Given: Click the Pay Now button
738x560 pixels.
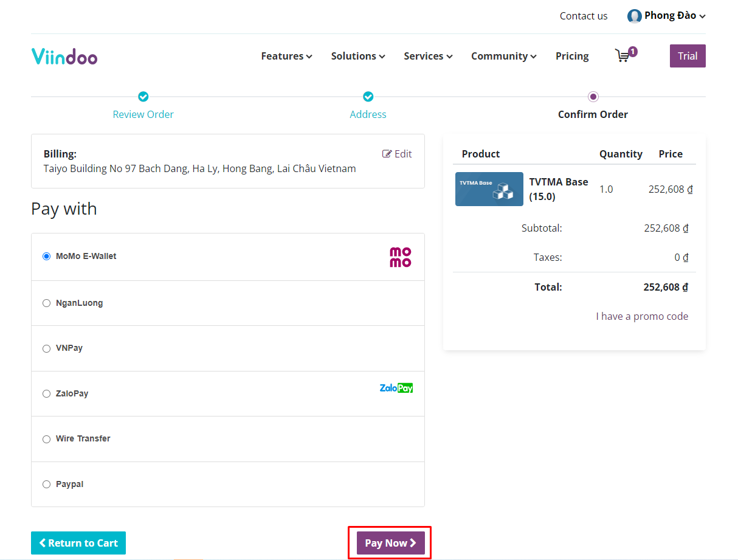Looking at the screenshot, I should point(390,543).
